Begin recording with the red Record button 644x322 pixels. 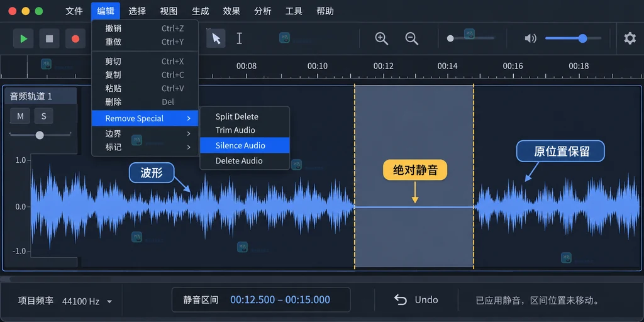(75, 38)
